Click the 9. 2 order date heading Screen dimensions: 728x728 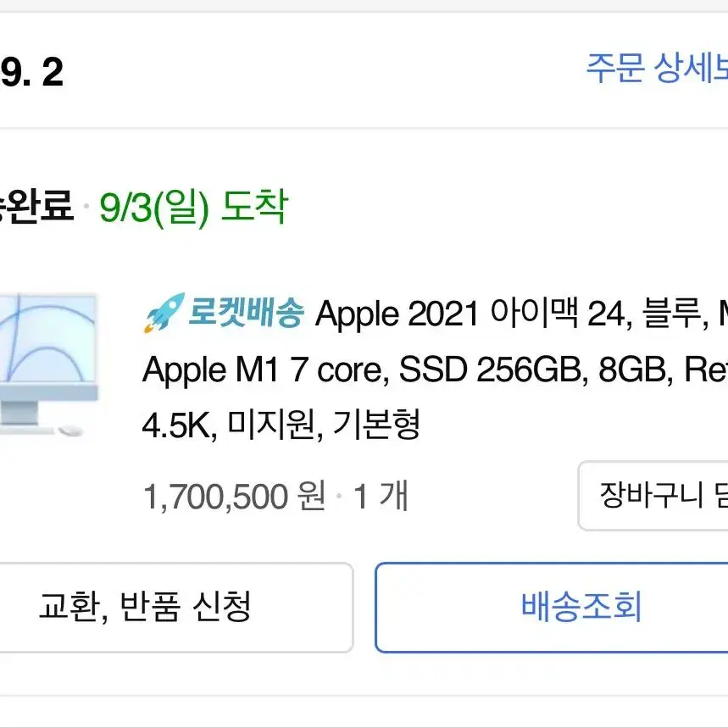[31, 71]
